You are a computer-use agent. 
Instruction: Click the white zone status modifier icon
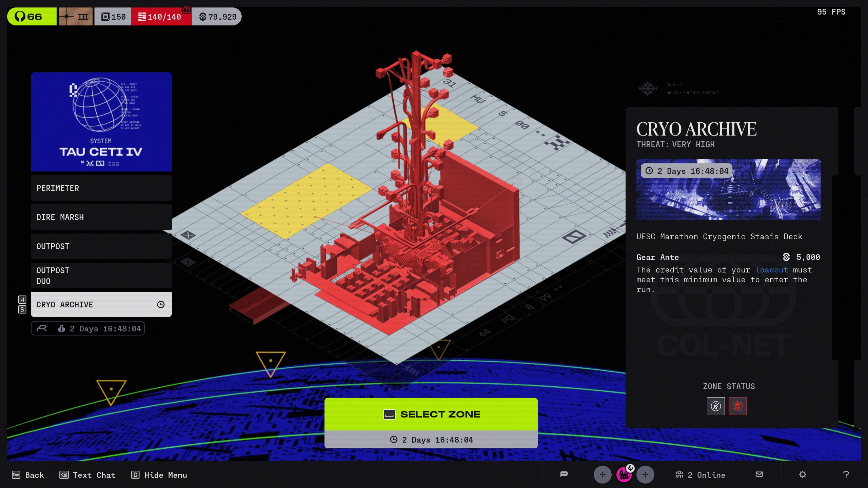[x=715, y=406]
